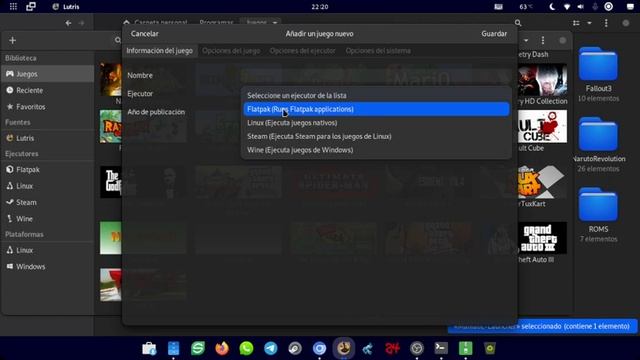The height and width of the screenshot is (360, 640).
Task: Select Grand Theft Auto III game cover
Action: [542, 238]
